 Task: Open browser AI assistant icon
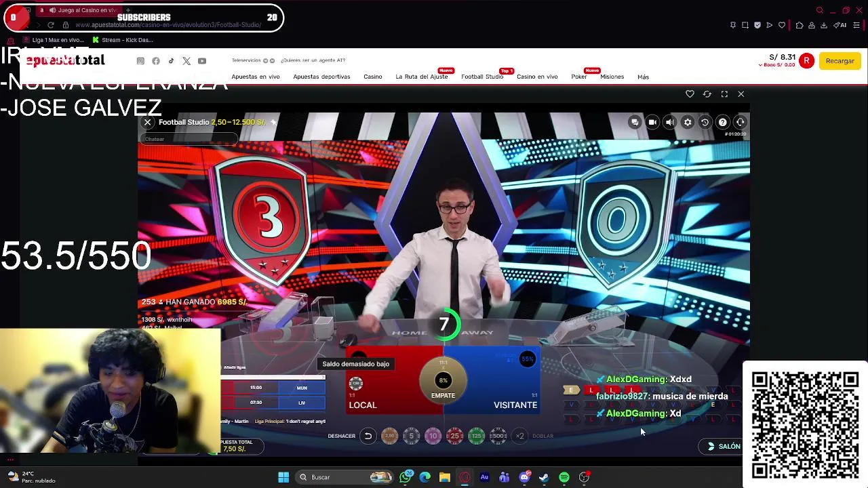click(x=840, y=25)
